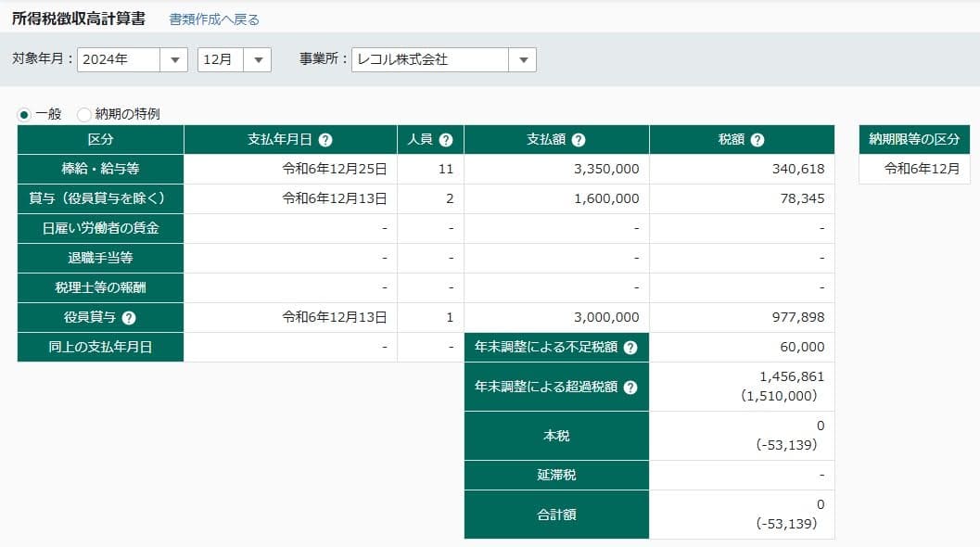
Task: Show help for 年末調整による超過税額
Action: (x=630, y=388)
